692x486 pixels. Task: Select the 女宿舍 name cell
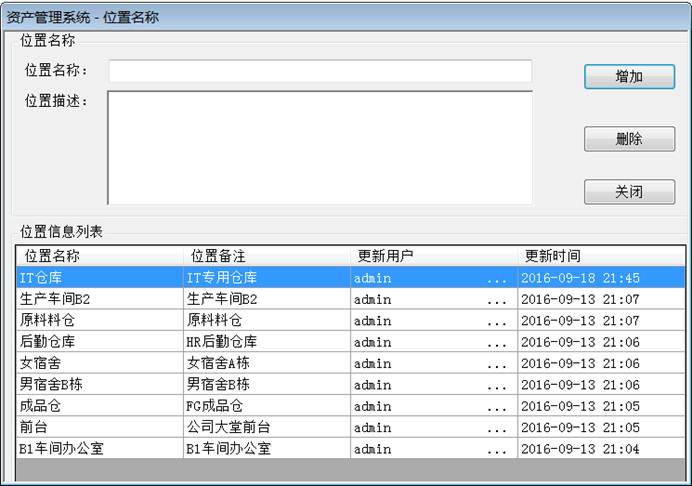pyautogui.click(x=100, y=363)
